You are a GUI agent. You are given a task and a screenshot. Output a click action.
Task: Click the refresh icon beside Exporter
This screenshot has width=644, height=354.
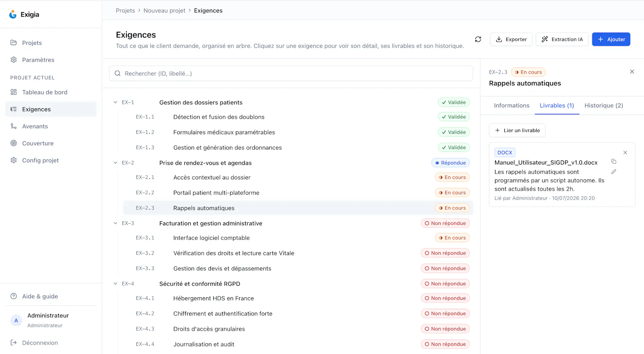[x=478, y=39]
